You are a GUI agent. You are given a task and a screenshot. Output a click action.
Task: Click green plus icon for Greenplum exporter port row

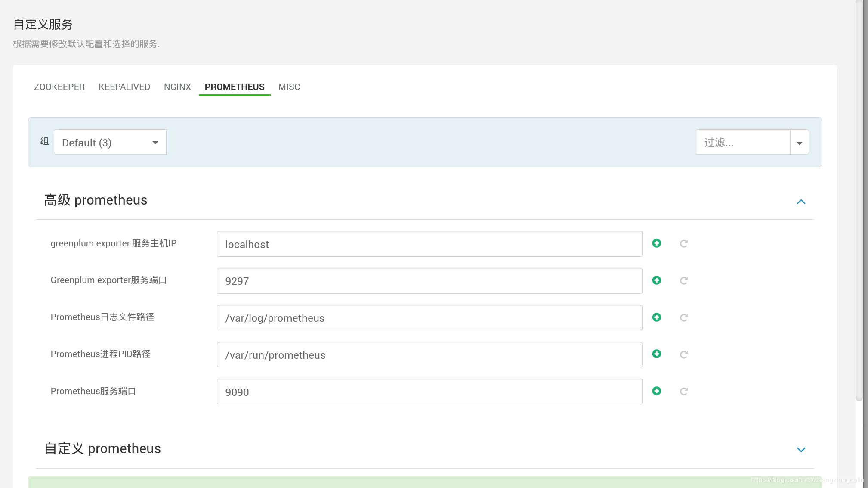click(657, 280)
